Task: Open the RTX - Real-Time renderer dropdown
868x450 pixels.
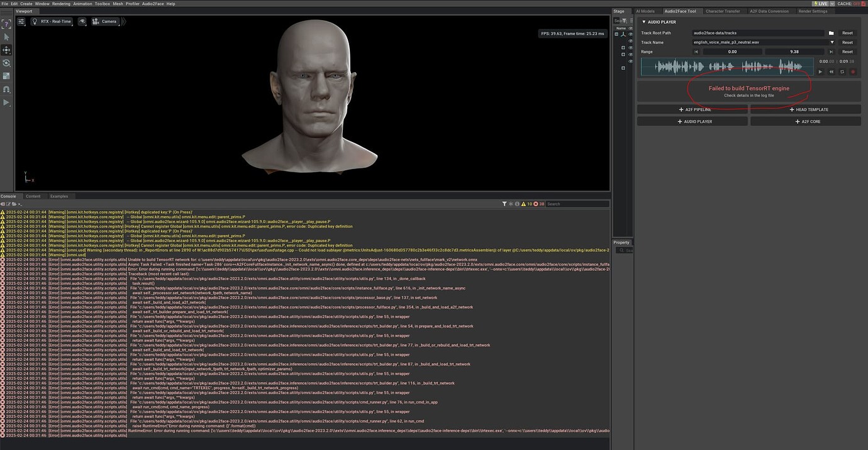Action: [53, 21]
